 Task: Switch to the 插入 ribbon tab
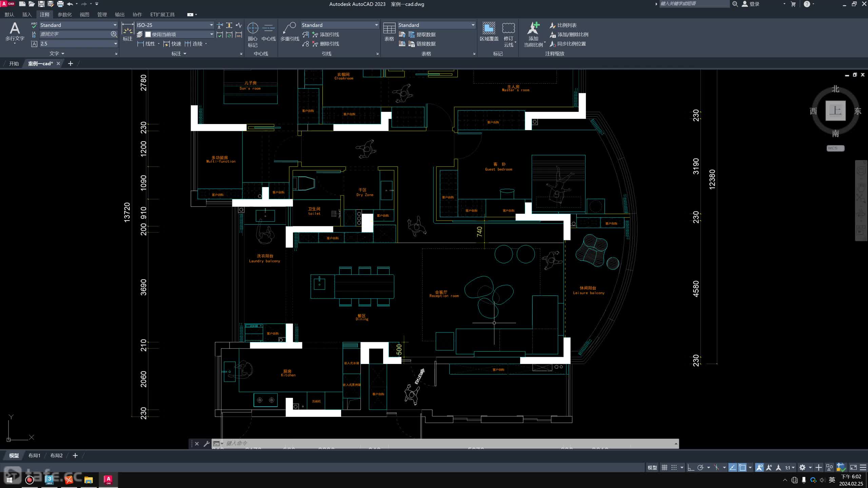click(x=27, y=15)
